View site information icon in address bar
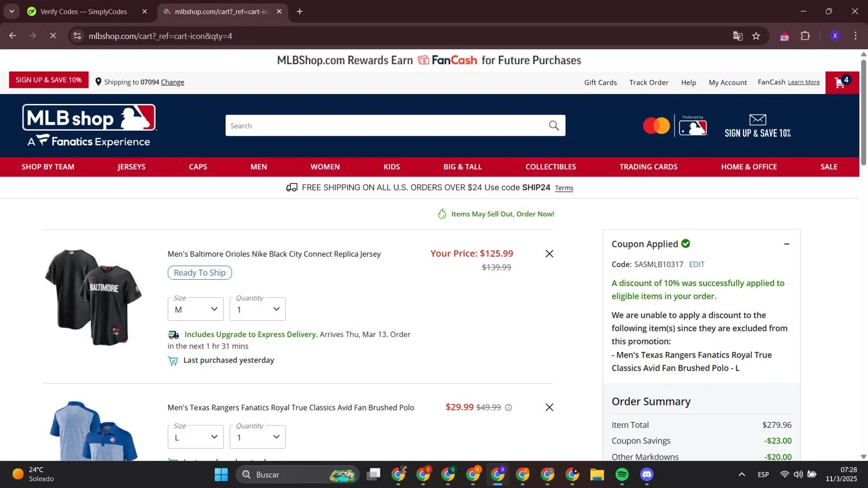The width and height of the screenshot is (868, 488). pos(77,36)
